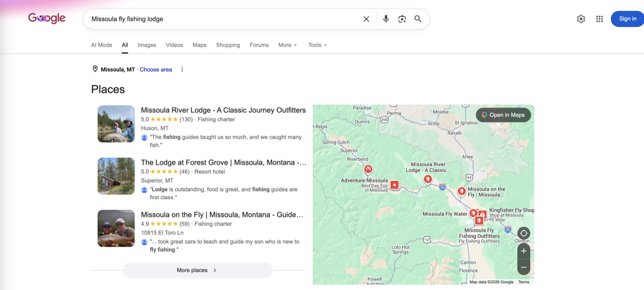Image resolution: width=644 pixels, height=290 pixels.
Task: Click the location pin icon next to Missoula, MT
Action: tap(95, 69)
